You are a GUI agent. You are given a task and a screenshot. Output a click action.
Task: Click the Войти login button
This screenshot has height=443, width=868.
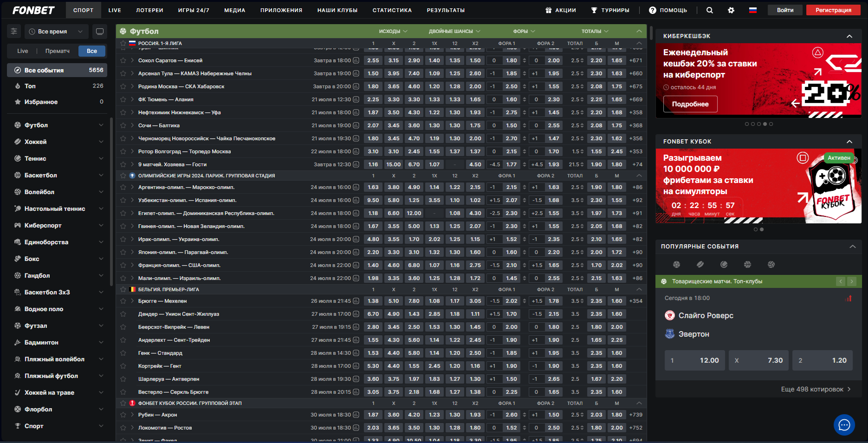coord(785,10)
